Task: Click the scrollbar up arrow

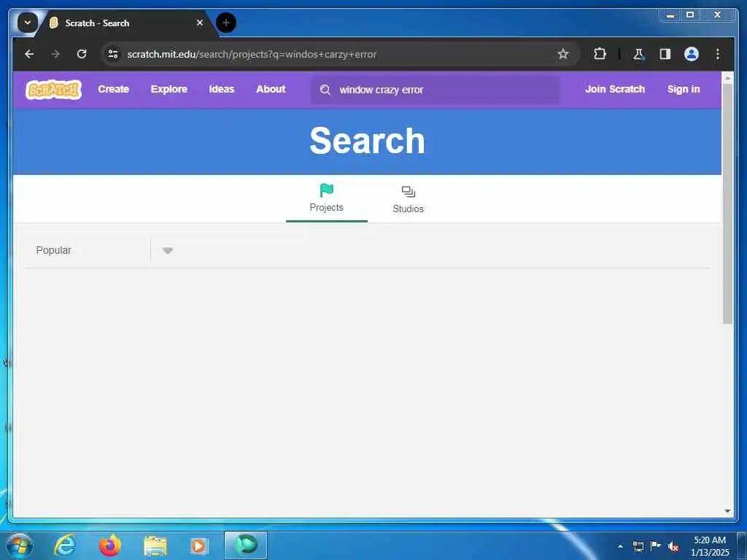Action: [727, 77]
